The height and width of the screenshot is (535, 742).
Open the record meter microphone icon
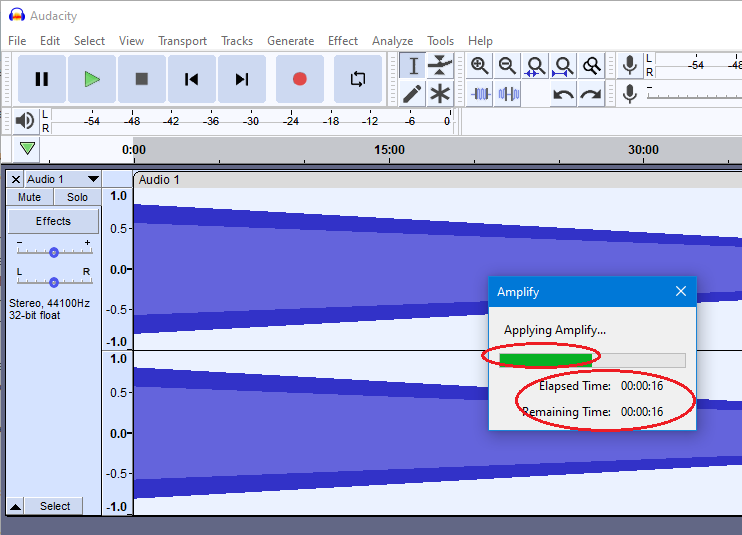tap(630, 65)
